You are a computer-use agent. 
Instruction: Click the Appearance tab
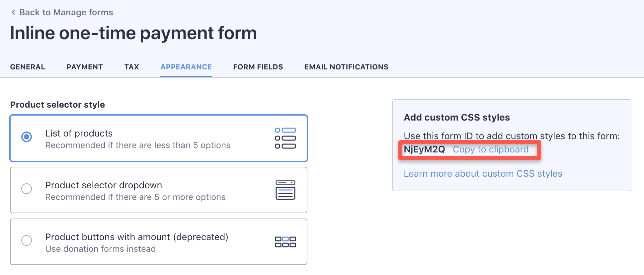point(186,67)
